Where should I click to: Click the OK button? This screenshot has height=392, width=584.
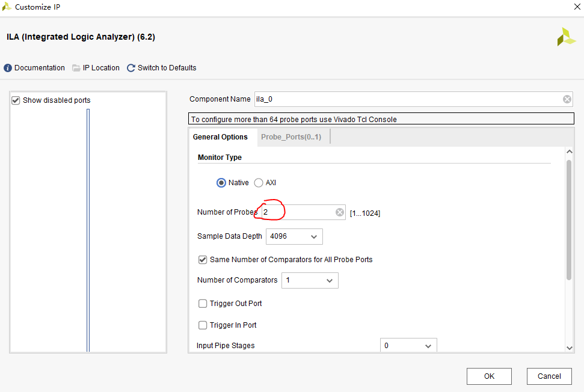point(489,376)
